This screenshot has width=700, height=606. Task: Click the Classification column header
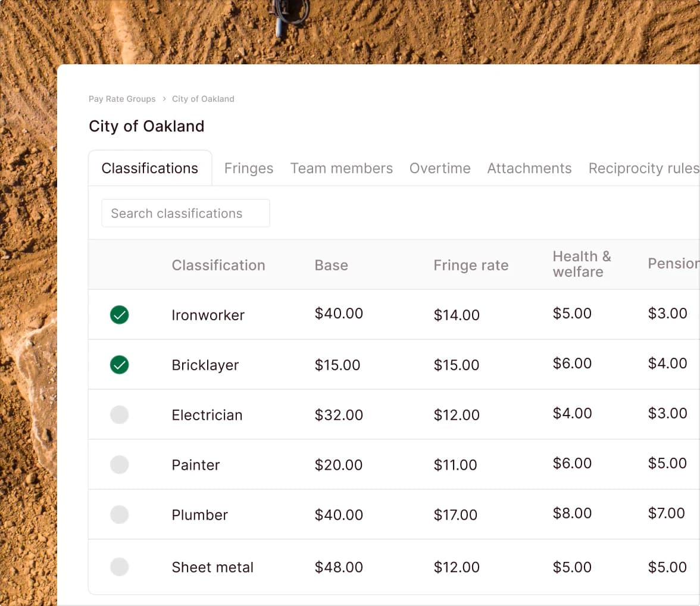pyautogui.click(x=218, y=265)
